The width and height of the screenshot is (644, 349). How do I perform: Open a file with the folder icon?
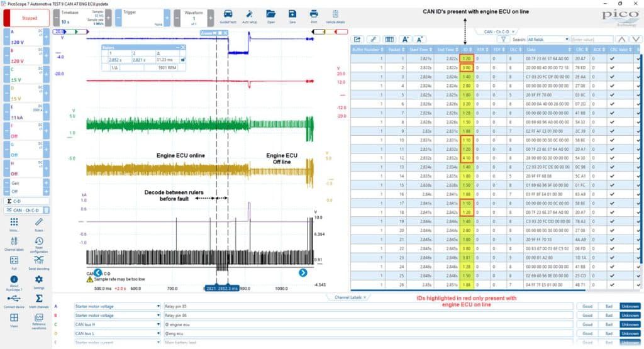(270, 17)
